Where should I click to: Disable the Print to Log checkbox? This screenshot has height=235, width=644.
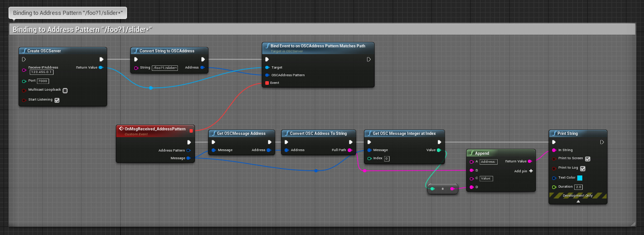(582, 169)
